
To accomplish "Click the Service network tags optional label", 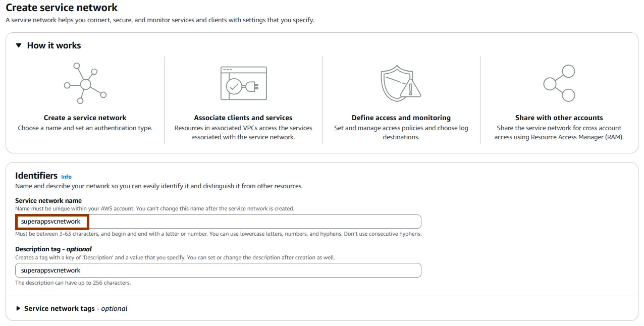I will (76, 308).
